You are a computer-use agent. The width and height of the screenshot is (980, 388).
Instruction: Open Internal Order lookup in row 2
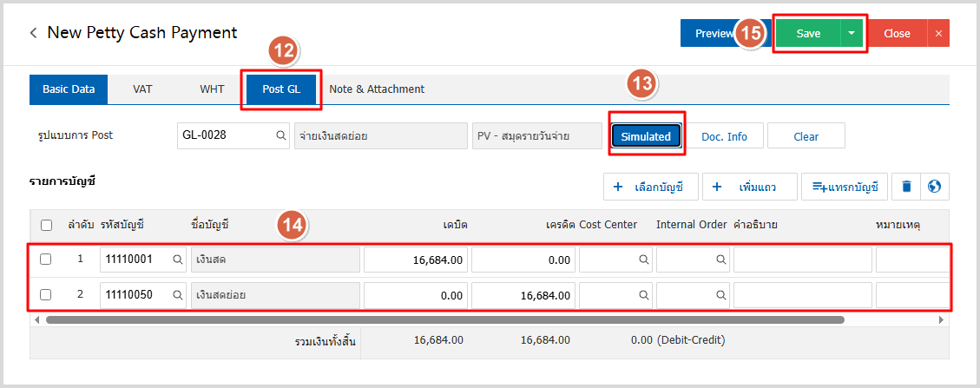(x=720, y=295)
